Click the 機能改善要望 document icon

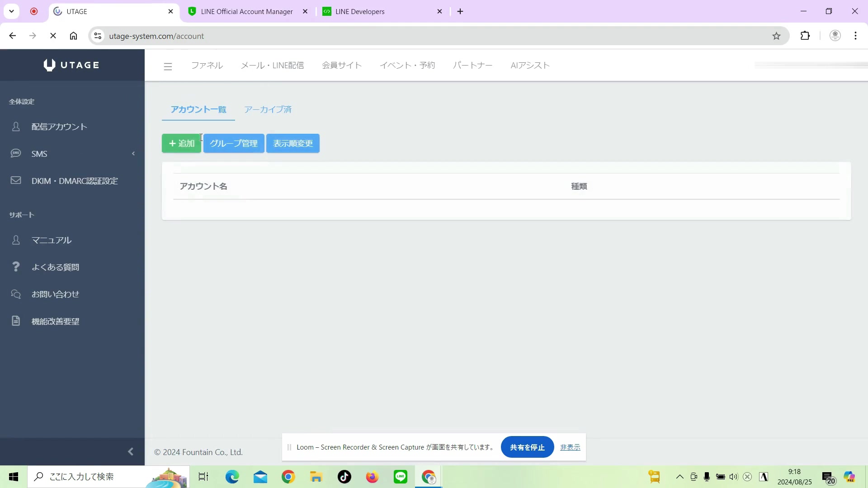(16, 321)
